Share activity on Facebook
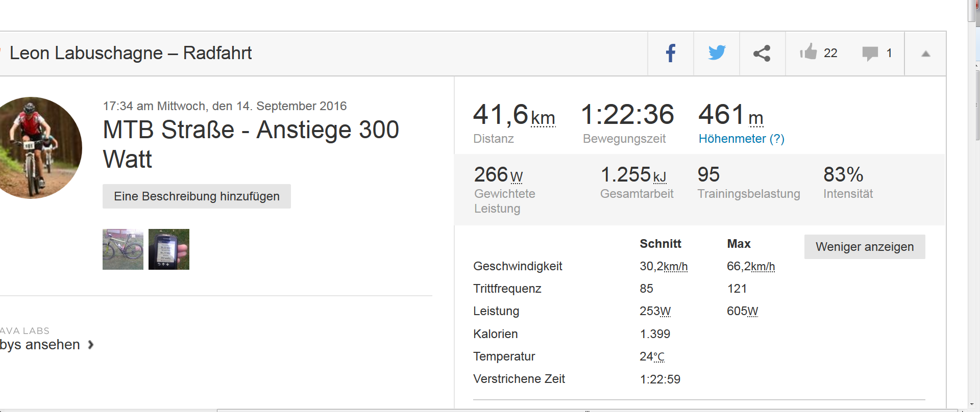This screenshot has width=980, height=412. point(671,53)
